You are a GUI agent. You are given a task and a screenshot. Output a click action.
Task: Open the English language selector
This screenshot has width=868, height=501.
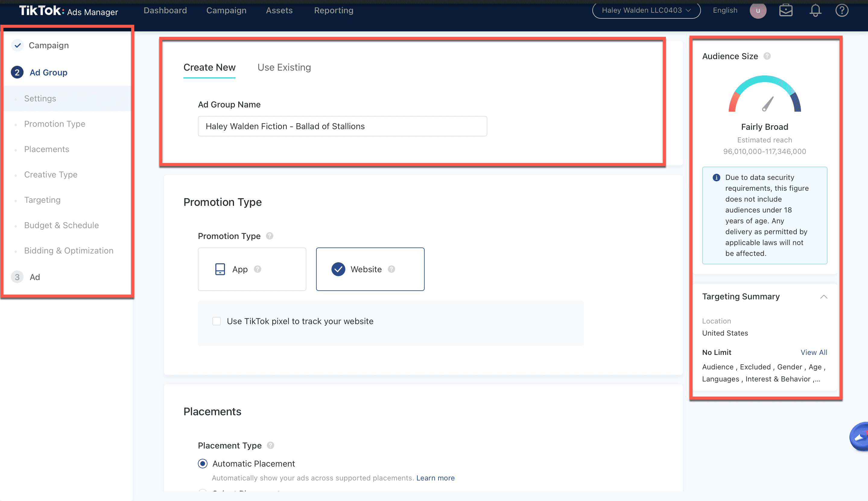coord(725,11)
